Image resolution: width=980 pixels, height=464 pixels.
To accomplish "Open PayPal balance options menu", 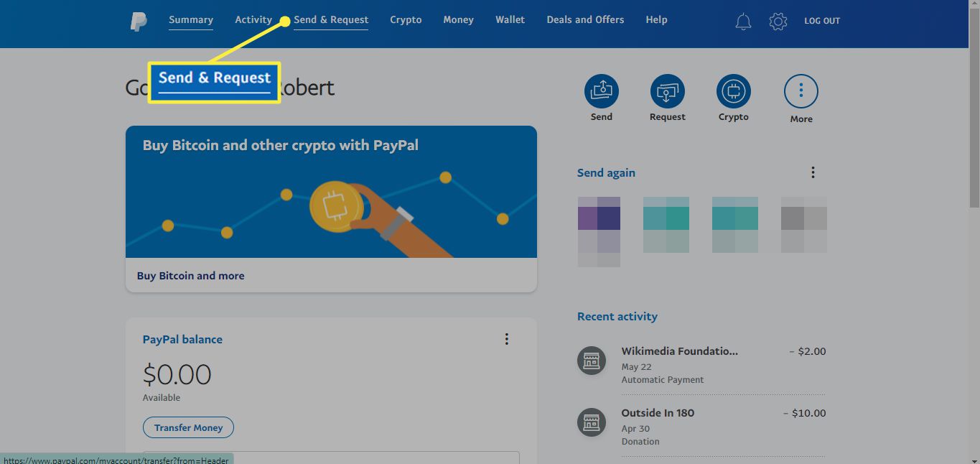I will pyautogui.click(x=507, y=339).
